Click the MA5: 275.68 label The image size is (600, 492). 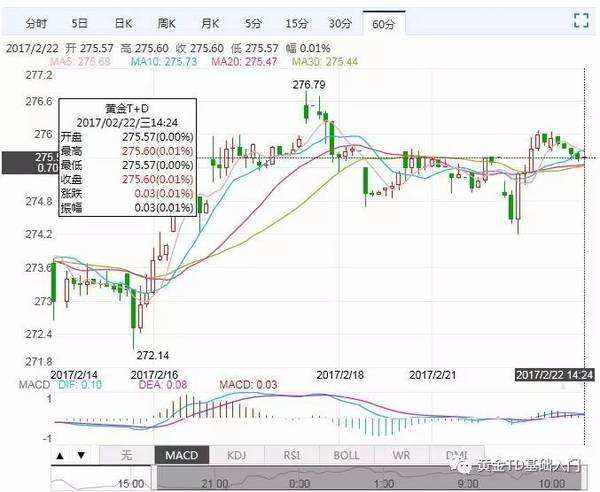[80, 61]
